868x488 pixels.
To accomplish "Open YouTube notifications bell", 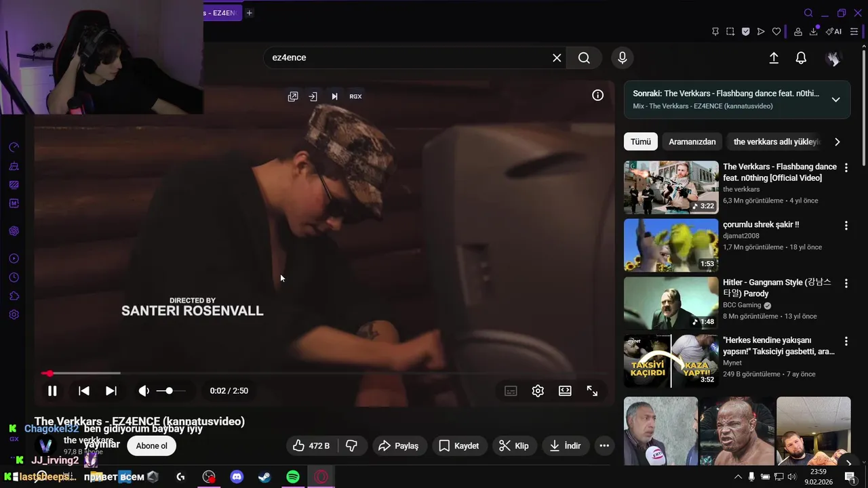I will [801, 58].
